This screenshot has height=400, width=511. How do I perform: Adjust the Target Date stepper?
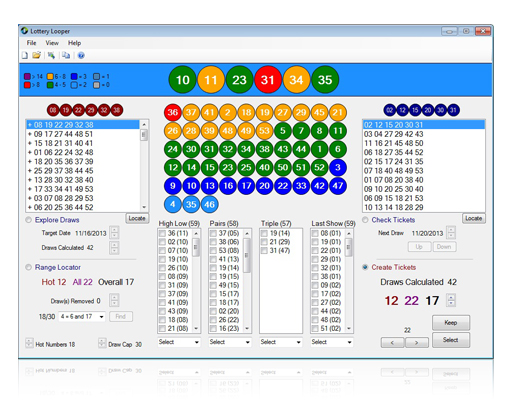coord(114,233)
